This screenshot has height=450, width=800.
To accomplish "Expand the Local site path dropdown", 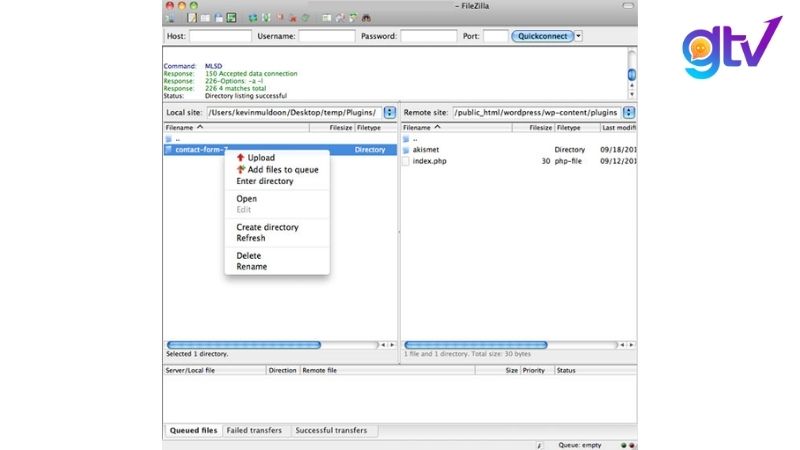I will (x=390, y=113).
